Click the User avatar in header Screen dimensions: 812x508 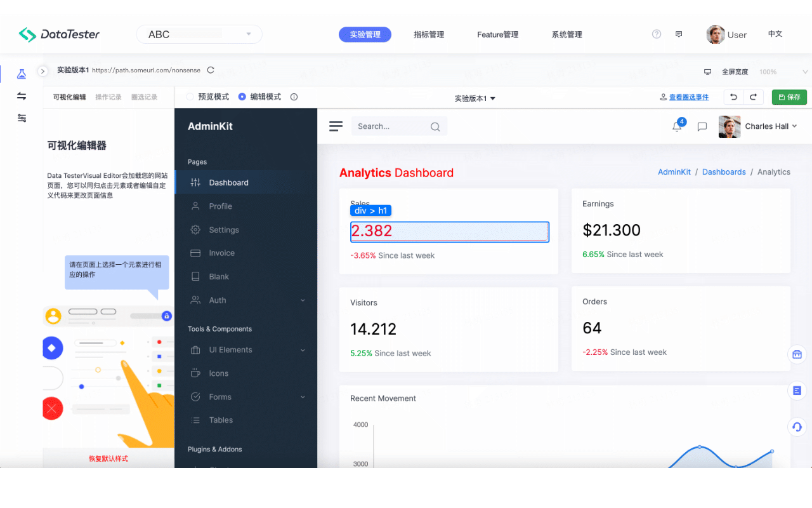[716, 34]
